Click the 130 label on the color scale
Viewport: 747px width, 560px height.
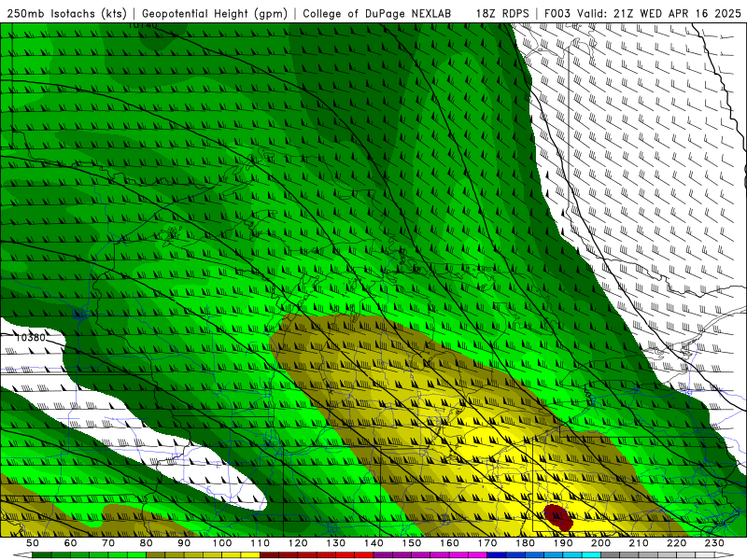tap(336, 543)
